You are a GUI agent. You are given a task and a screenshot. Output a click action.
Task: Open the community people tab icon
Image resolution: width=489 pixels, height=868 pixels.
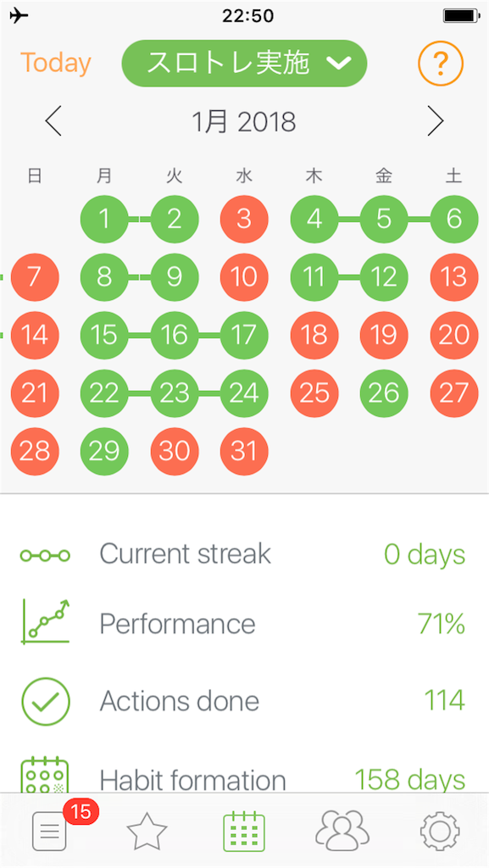pos(342,831)
